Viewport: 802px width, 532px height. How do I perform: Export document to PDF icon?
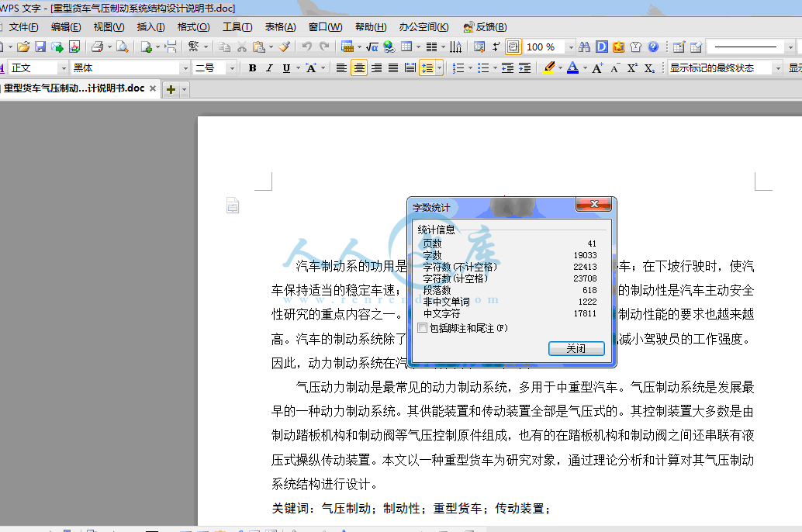click(x=74, y=47)
